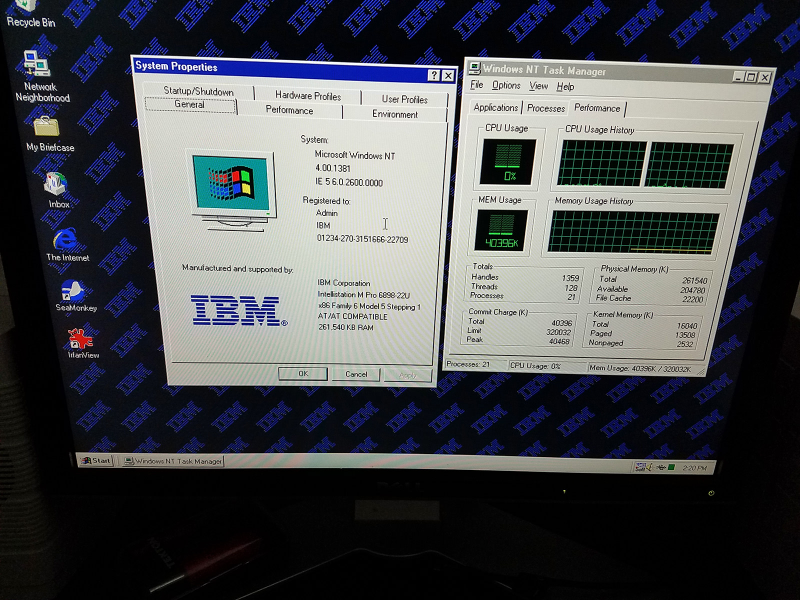This screenshot has height=600, width=800.
Task: Open the Environment tab in System Properties
Action: click(x=395, y=114)
